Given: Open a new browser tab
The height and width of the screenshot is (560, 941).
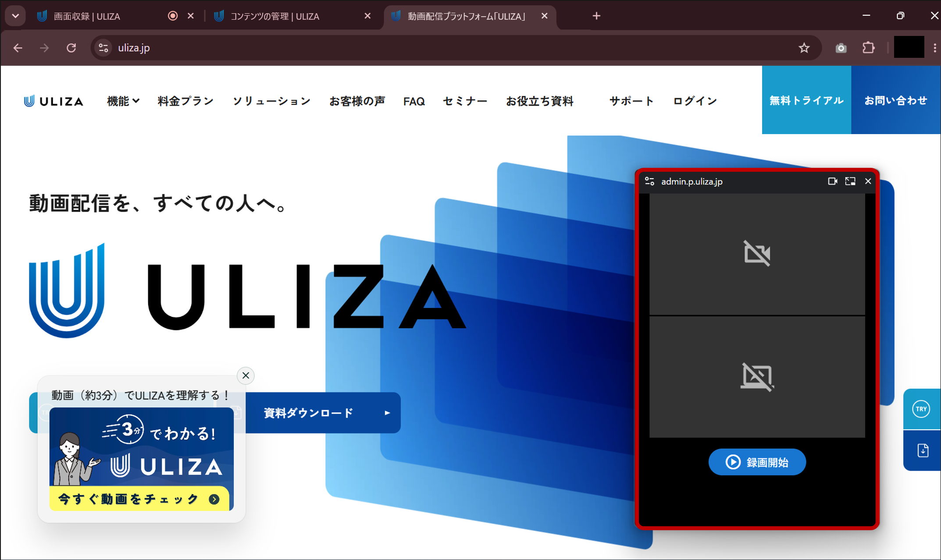Looking at the screenshot, I should click(x=596, y=16).
